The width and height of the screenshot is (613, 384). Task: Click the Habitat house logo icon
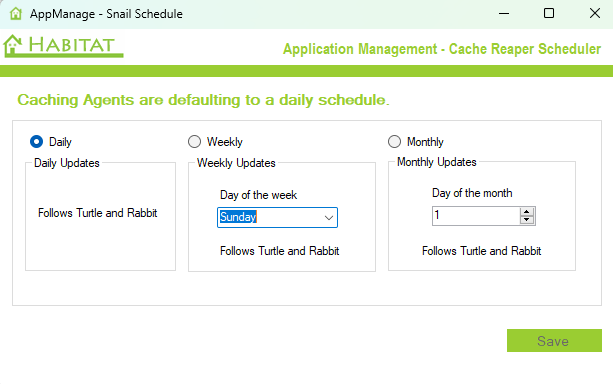pyautogui.click(x=13, y=45)
